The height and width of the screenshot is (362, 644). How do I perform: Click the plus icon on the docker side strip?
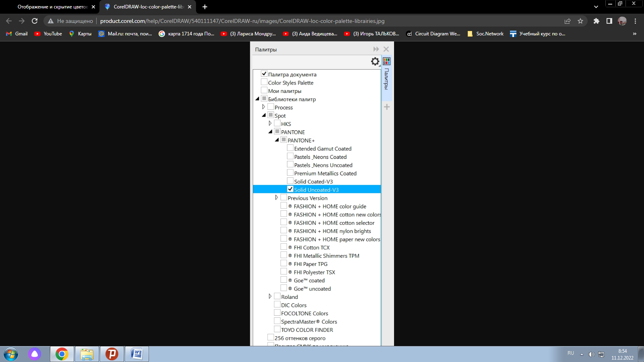coord(387,107)
